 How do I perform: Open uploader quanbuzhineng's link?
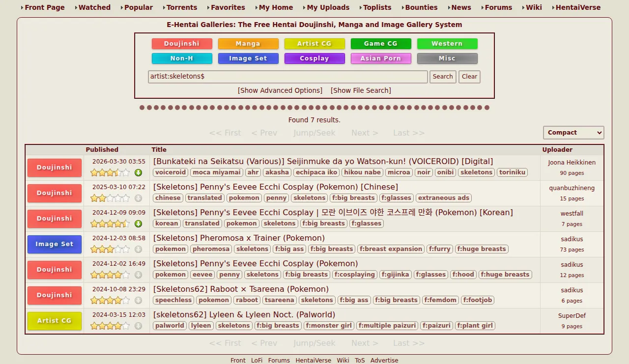tap(572, 188)
